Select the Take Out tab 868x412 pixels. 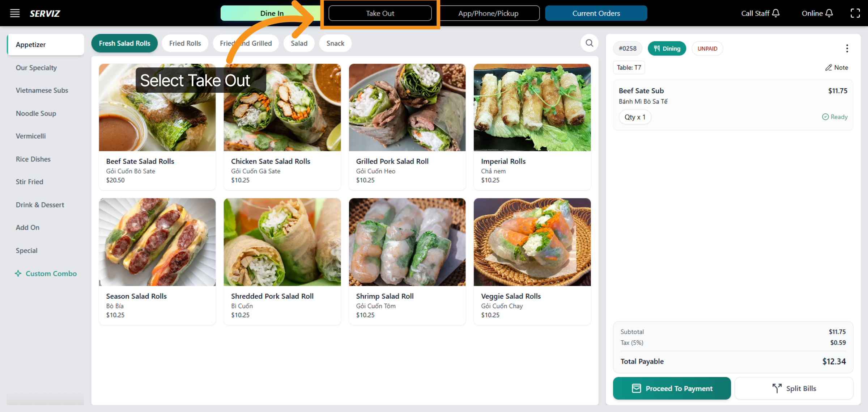tap(380, 13)
